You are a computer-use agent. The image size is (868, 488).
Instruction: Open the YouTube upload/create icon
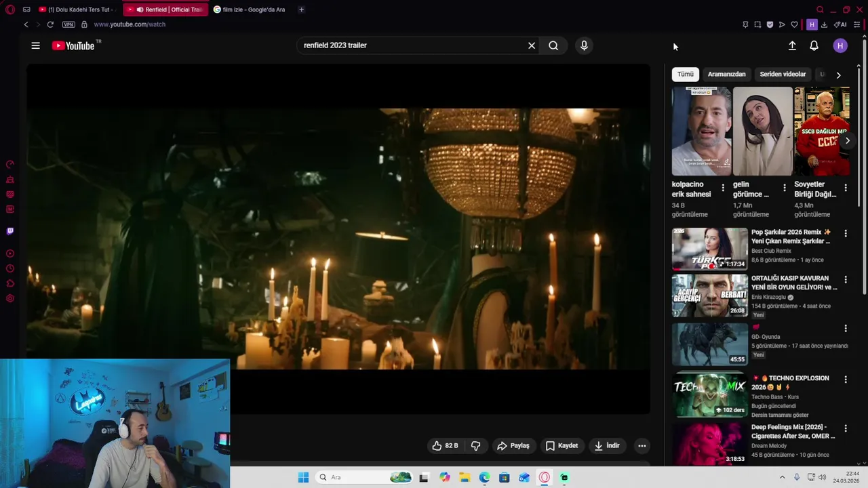[x=792, y=45]
